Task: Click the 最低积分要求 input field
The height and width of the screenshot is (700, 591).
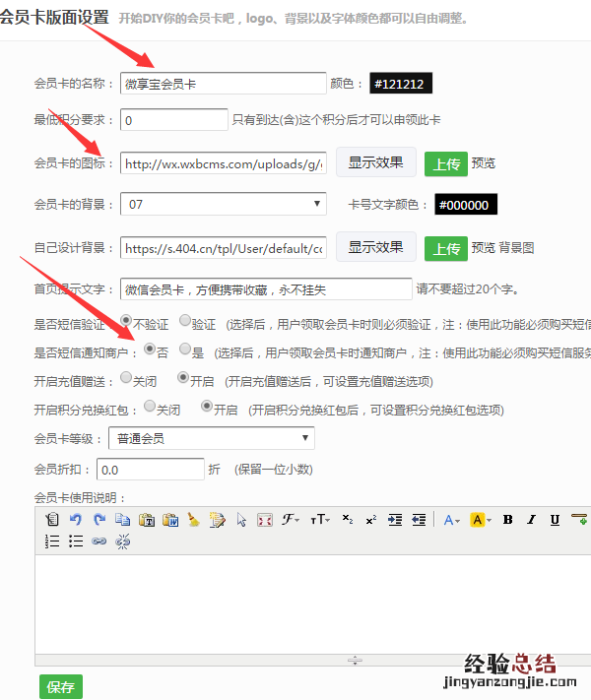Action: pos(174,120)
